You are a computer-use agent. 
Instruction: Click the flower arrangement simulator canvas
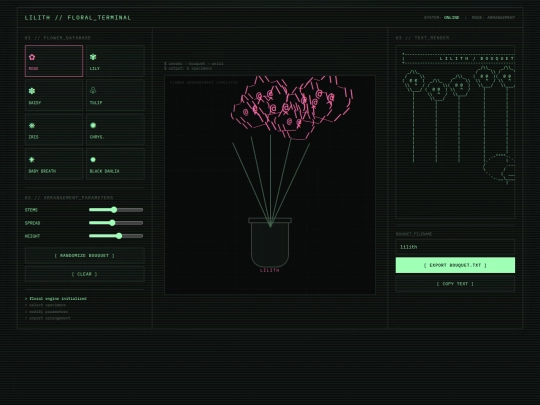tap(270, 185)
